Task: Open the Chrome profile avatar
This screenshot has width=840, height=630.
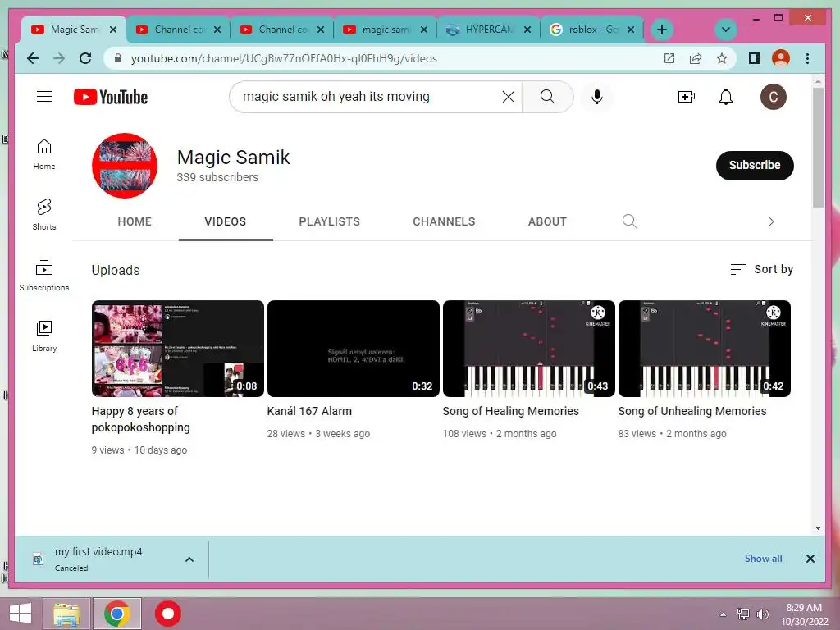Action: pos(781,58)
